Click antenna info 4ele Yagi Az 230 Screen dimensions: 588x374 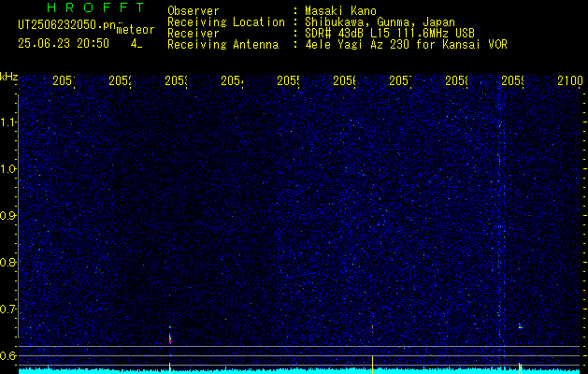click(359, 45)
